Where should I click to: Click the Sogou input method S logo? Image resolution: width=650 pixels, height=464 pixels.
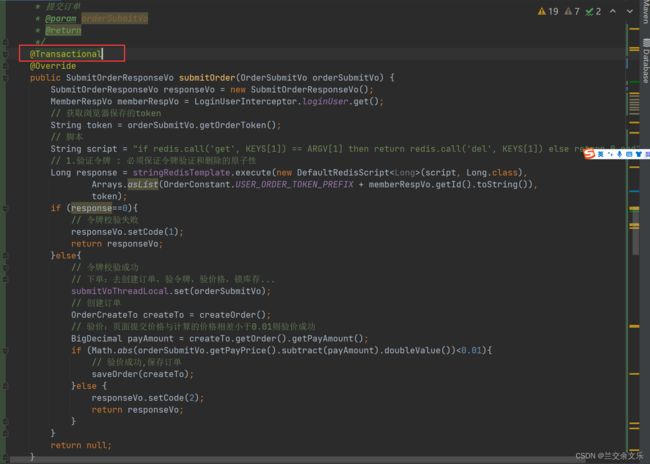[589, 154]
